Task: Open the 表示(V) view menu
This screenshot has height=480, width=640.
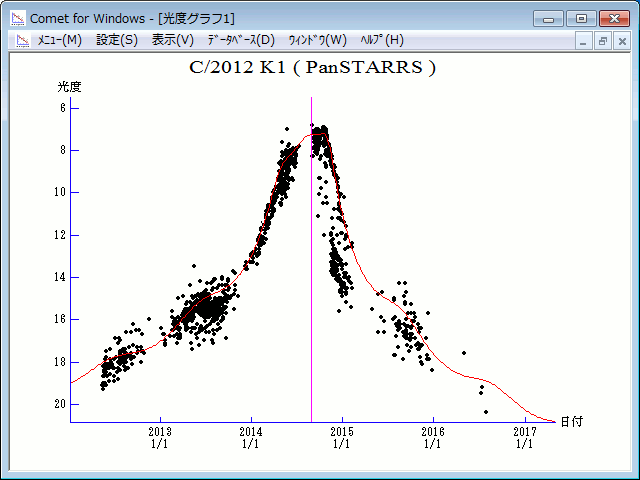Action: point(172,40)
